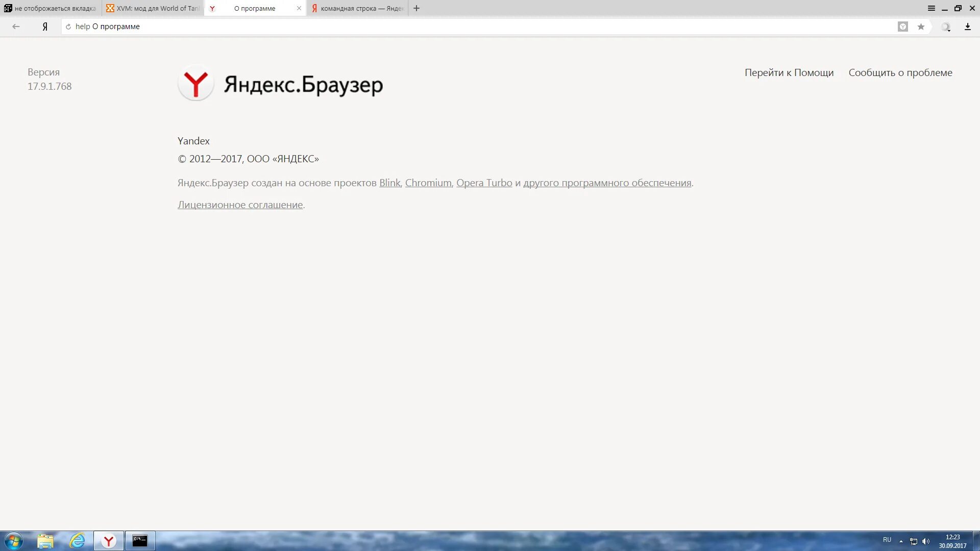Viewport: 980px width, 551px height.
Task: Open the Windows Start menu
Action: click(x=13, y=541)
